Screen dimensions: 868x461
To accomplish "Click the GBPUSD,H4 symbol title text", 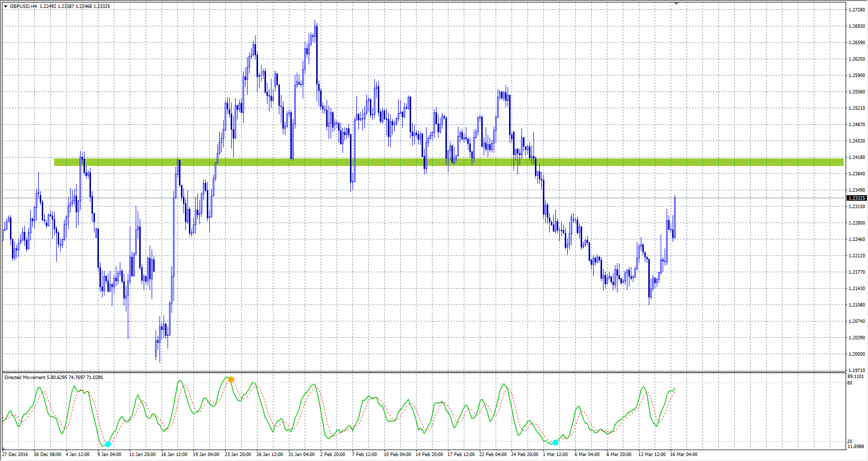I will pyautogui.click(x=23, y=6).
